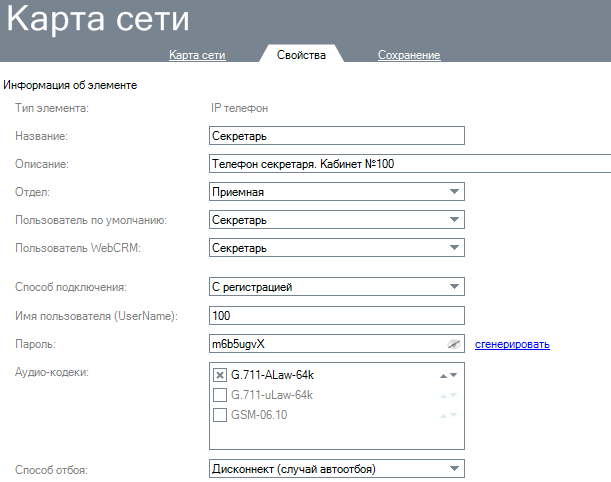
Task: Move G.711-ALaw-64k codec up with arrow
Action: click(x=443, y=376)
